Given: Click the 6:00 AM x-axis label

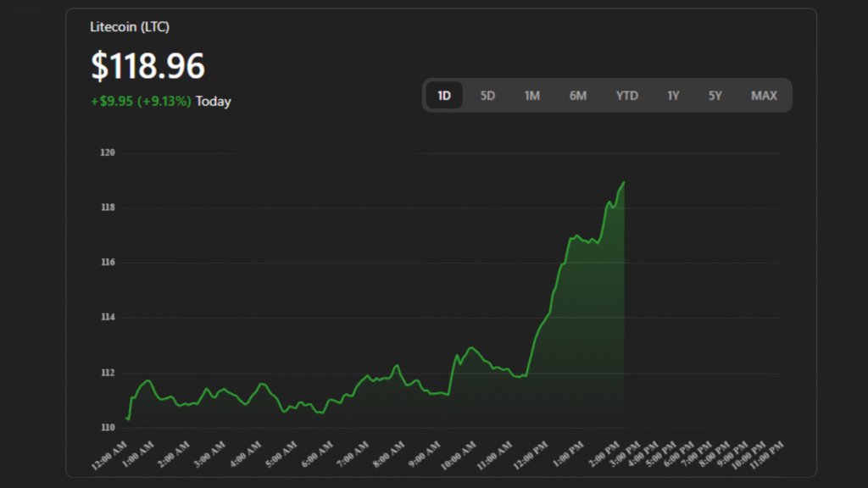Looking at the screenshot, I should 317,454.
